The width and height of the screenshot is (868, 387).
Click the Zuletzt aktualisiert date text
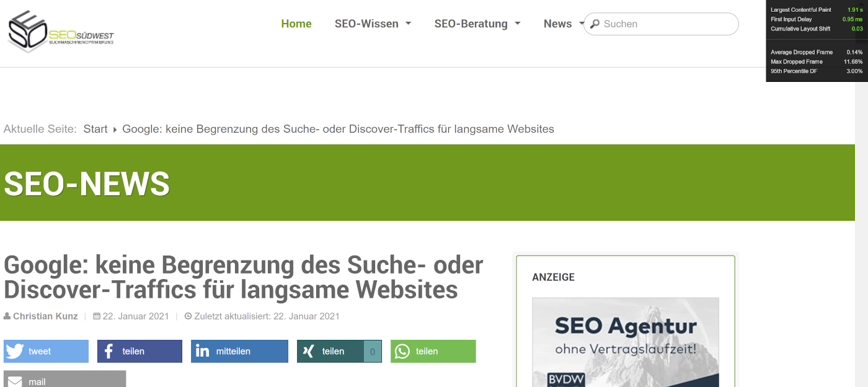click(x=267, y=316)
